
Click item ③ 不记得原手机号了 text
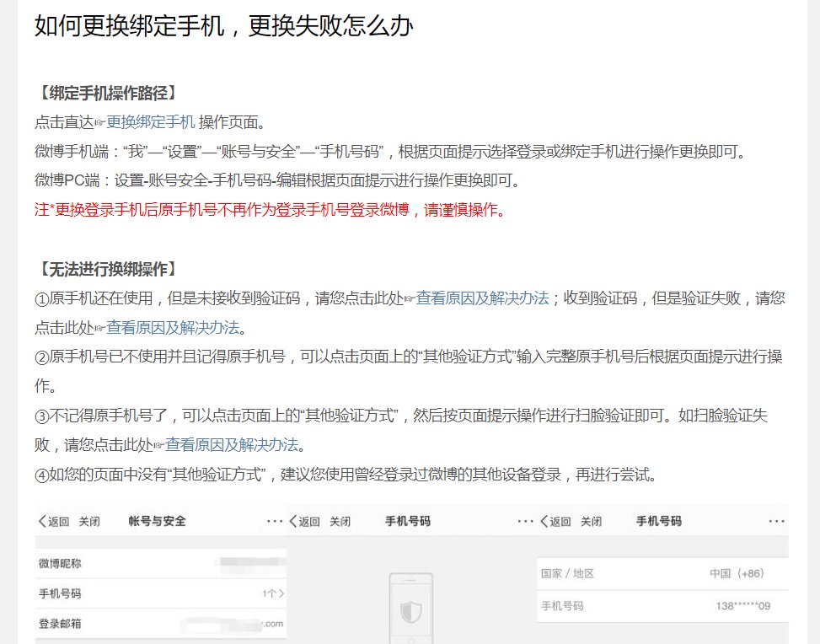pos(401,430)
